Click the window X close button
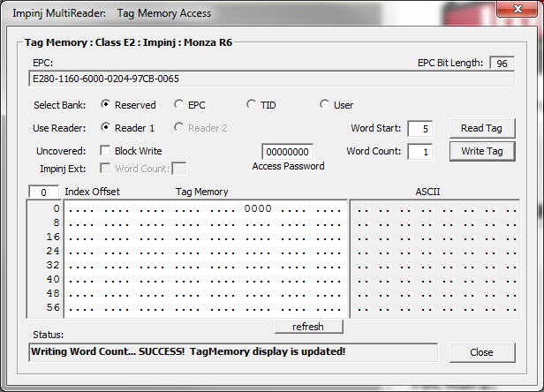Image resolution: width=544 pixels, height=392 pixels. click(518, 8)
